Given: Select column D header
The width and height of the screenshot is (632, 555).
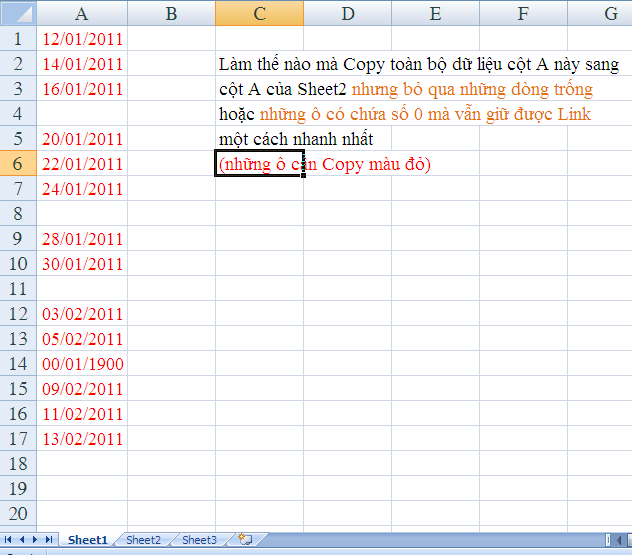Looking at the screenshot, I should [x=347, y=13].
